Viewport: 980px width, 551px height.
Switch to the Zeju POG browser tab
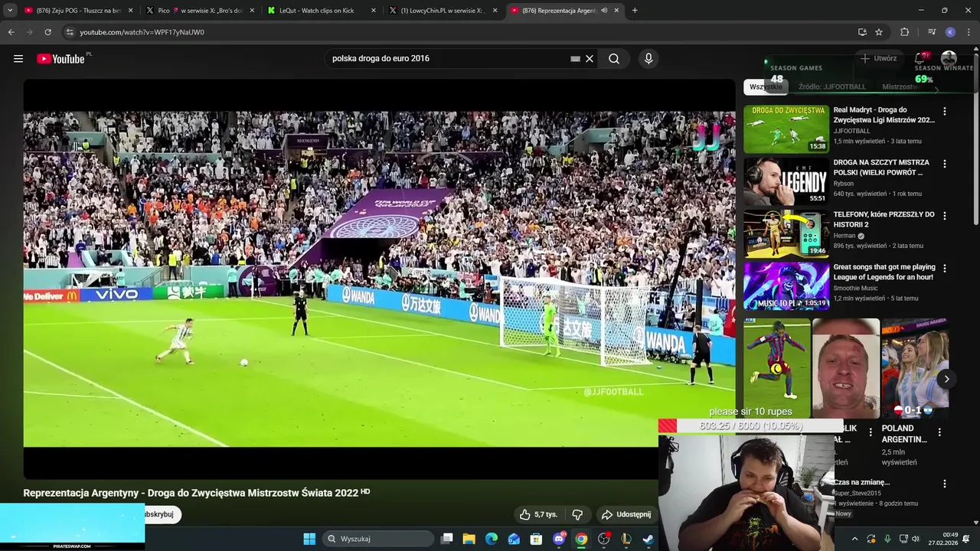point(78,11)
